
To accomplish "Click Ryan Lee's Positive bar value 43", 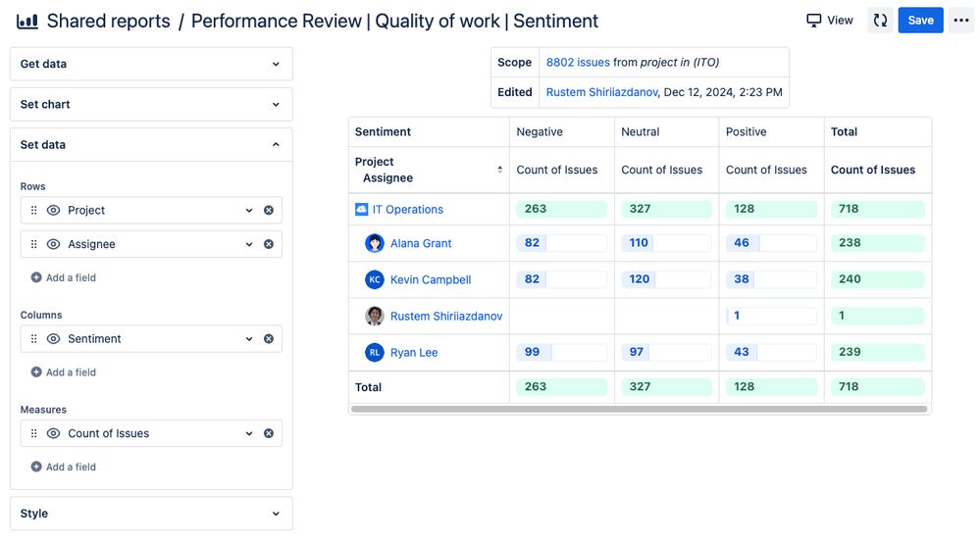I will coord(771,352).
